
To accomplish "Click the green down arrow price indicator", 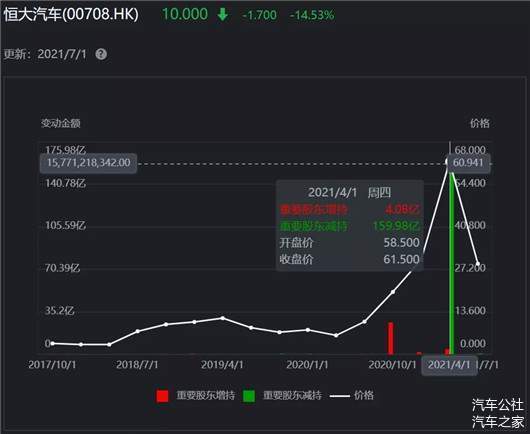I will (223, 15).
